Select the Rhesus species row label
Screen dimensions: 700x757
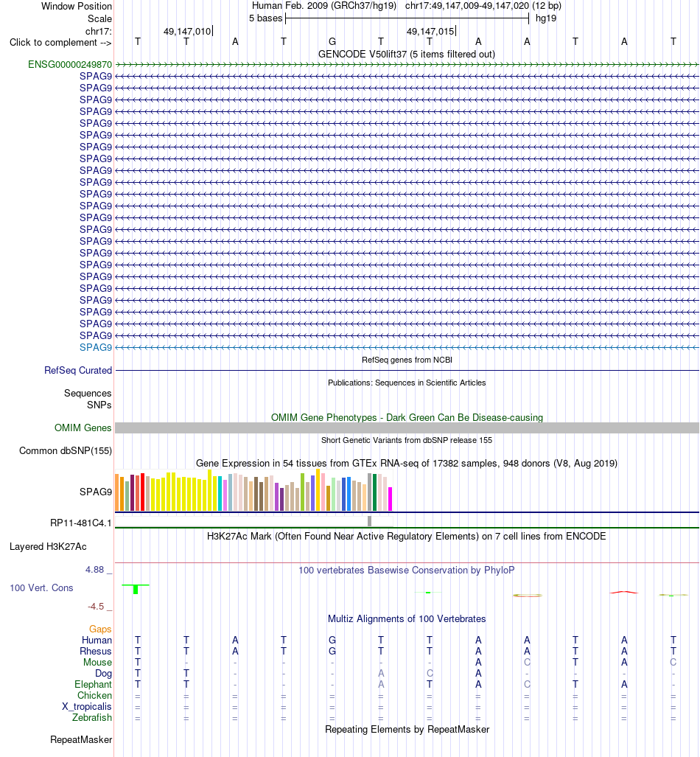(96, 652)
